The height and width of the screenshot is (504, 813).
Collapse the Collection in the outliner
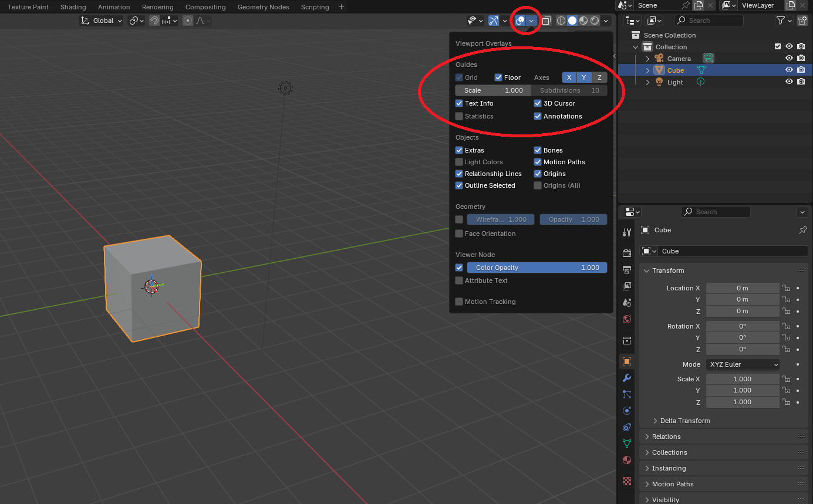click(x=635, y=47)
